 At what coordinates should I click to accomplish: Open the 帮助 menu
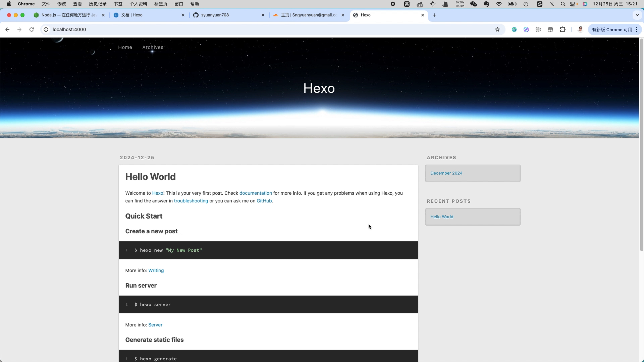(195, 4)
